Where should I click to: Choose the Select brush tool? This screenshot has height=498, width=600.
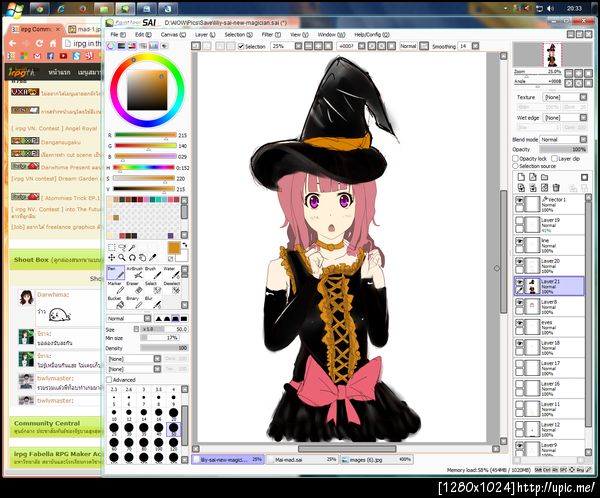[152, 288]
